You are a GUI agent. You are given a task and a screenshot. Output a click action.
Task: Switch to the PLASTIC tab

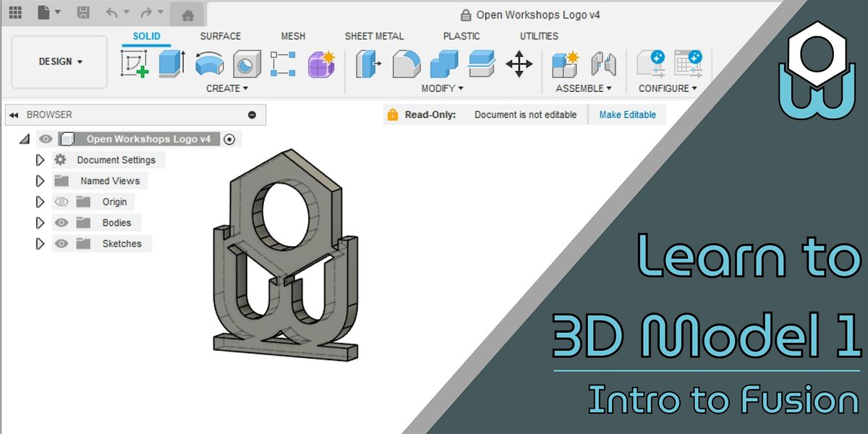(x=461, y=36)
